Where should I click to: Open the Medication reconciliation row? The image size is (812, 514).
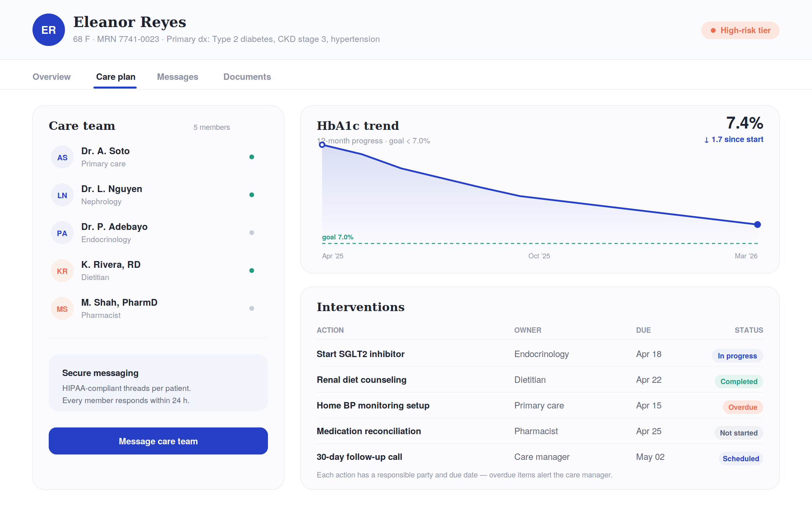(x=540, y=431)
